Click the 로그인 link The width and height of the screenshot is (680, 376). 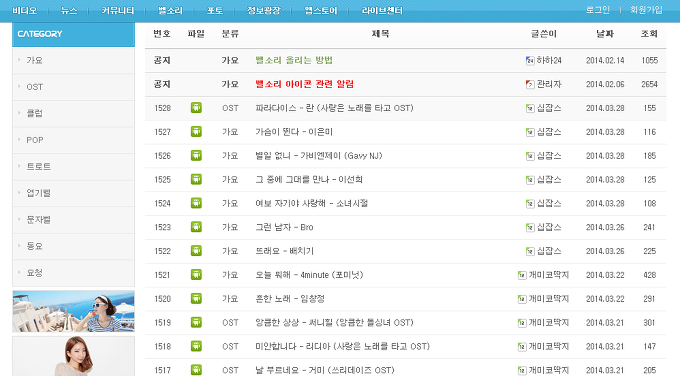[x=598, y=10]
